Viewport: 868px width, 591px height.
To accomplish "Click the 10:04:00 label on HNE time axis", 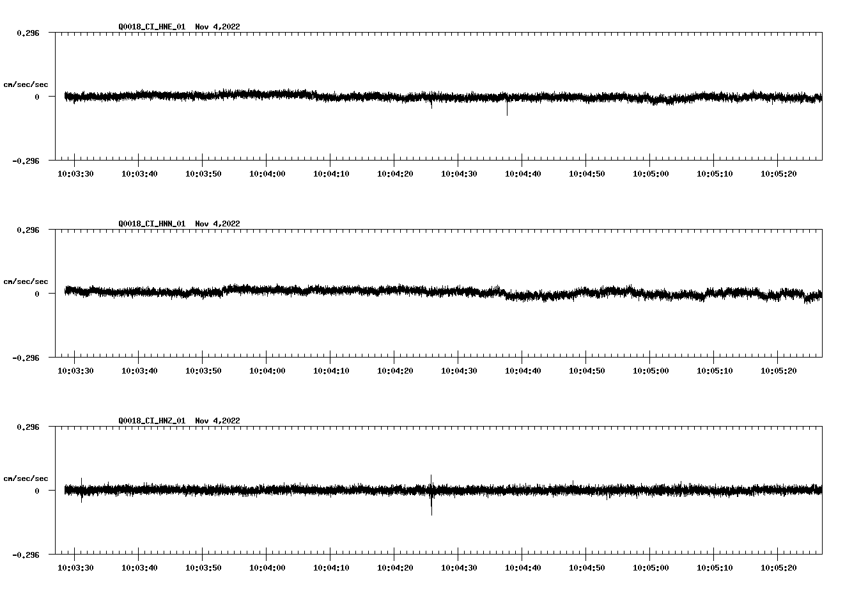I will [267, 174].
